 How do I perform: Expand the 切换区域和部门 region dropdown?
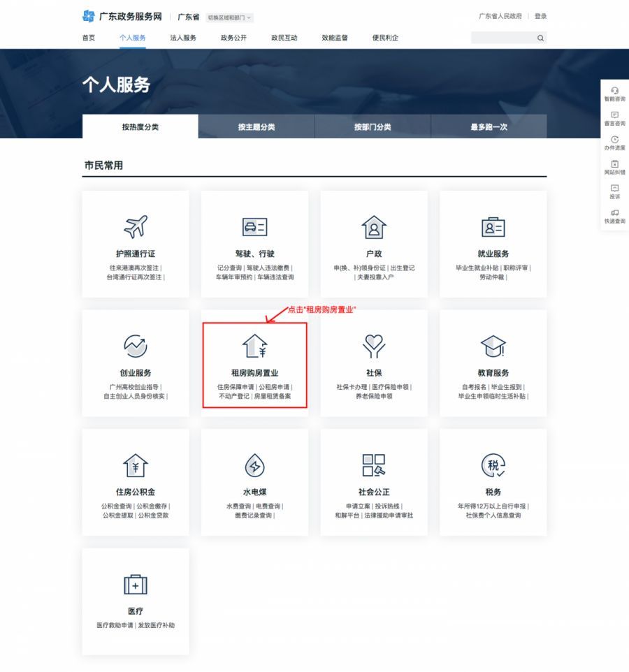click(x=229, y=17)
